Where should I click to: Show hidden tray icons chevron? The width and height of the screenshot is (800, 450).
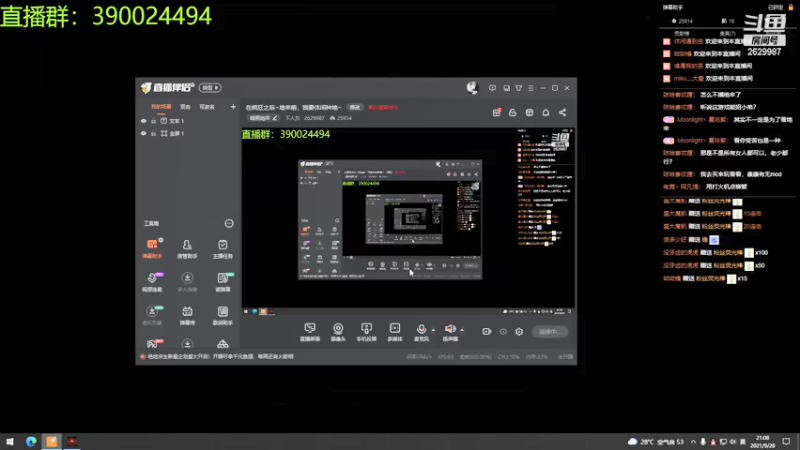[693, 442]
